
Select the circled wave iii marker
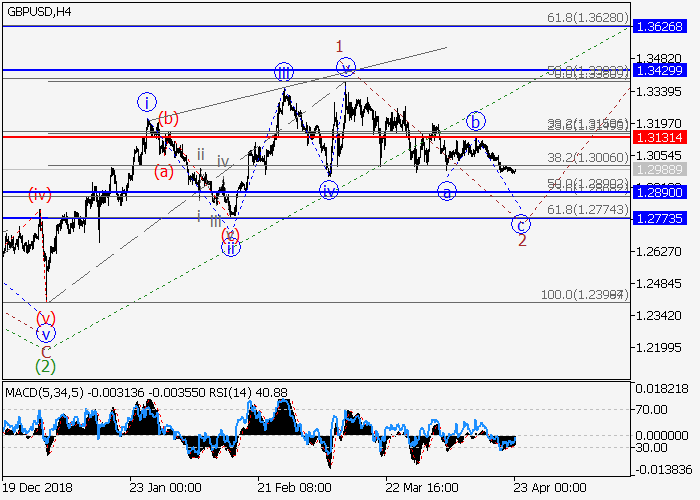pos(284,72)
